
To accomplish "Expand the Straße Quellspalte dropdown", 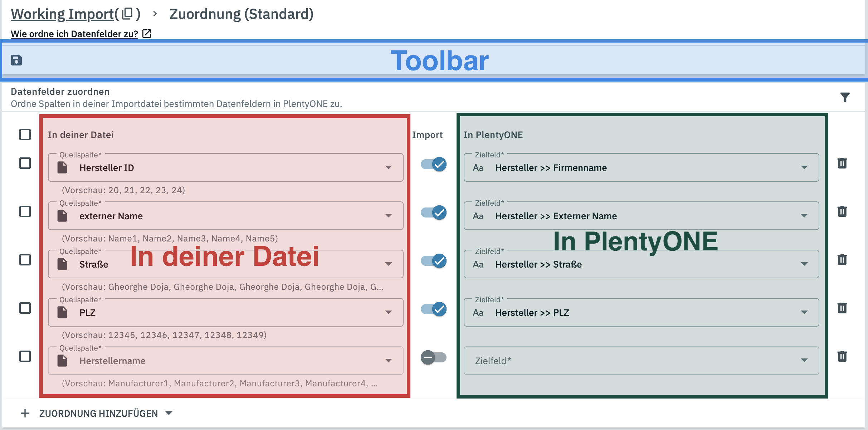I will pos(388,264).
